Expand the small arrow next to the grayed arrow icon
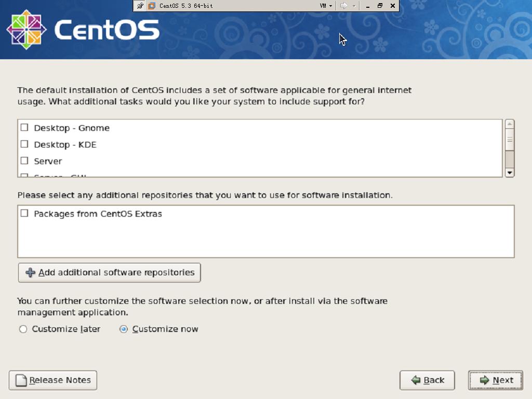The height and width of the screenshot is (399, 532). pos(354,5)
